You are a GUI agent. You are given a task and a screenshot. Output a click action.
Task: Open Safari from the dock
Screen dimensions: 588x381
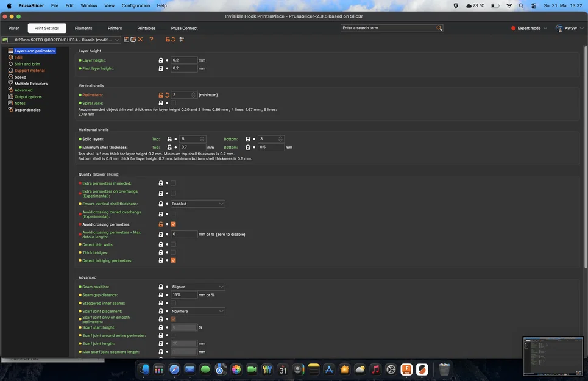174,369
